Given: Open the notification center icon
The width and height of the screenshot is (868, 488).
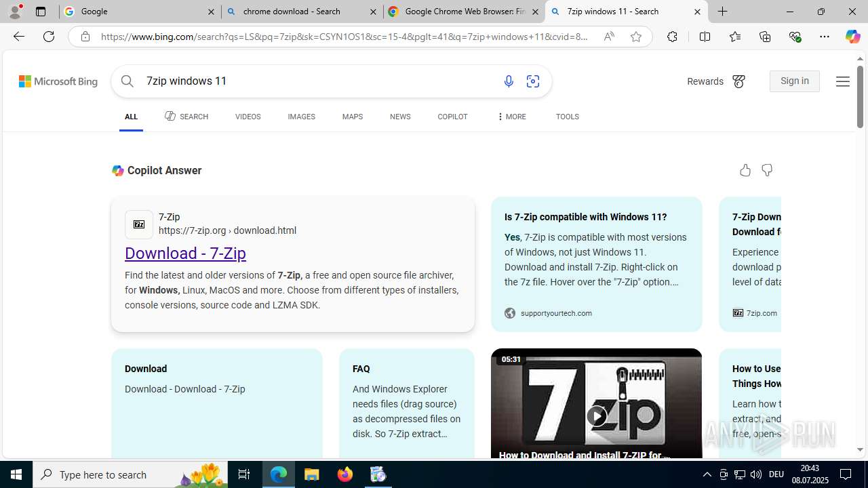Looking at the screenshot, I should [x=846, y=474].
